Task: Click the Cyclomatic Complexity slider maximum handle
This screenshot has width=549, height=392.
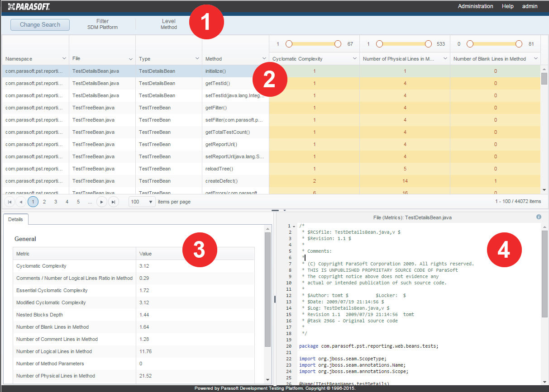Action: pyautogui.click(x=338, y=44)
